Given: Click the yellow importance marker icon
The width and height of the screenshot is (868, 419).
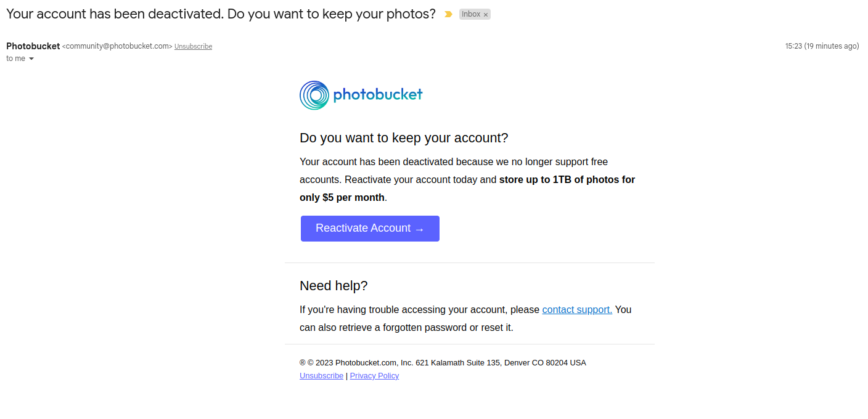Looking at the screenshot, I should (x=448, y=14).
